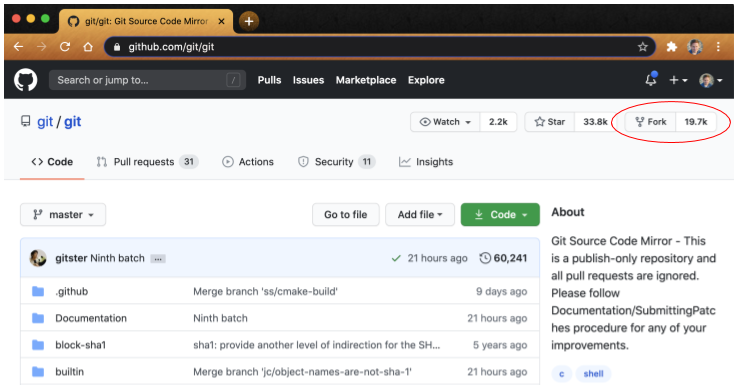This screenshot has height=390, width=738.
Task: Open the green Code download dropdown
Action: coord(500,215)
